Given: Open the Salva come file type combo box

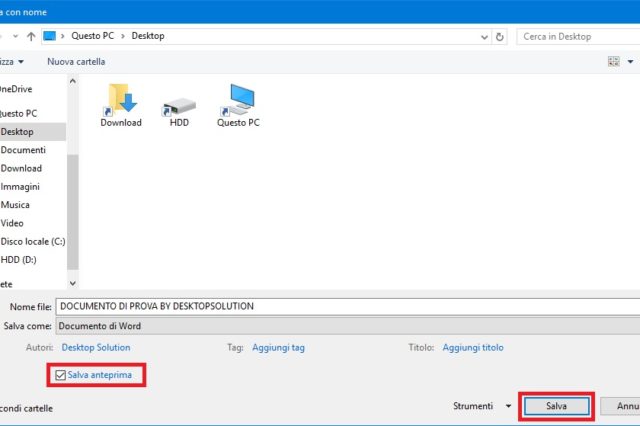Looking at the screenshot, I should [348, 326].
